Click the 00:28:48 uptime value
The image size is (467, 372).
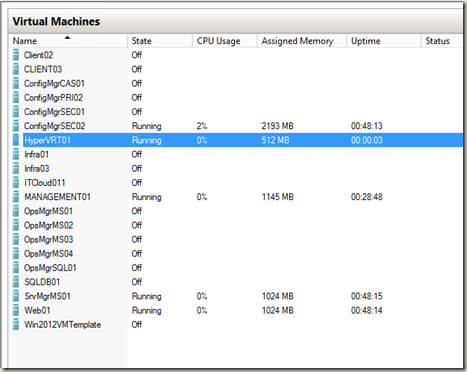[x=367, y=197]
